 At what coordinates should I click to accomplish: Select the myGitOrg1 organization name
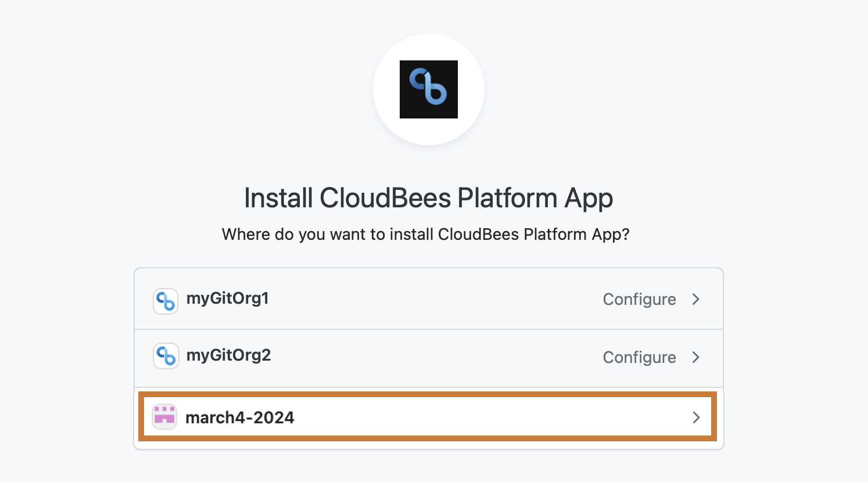(x=228, y=298)
